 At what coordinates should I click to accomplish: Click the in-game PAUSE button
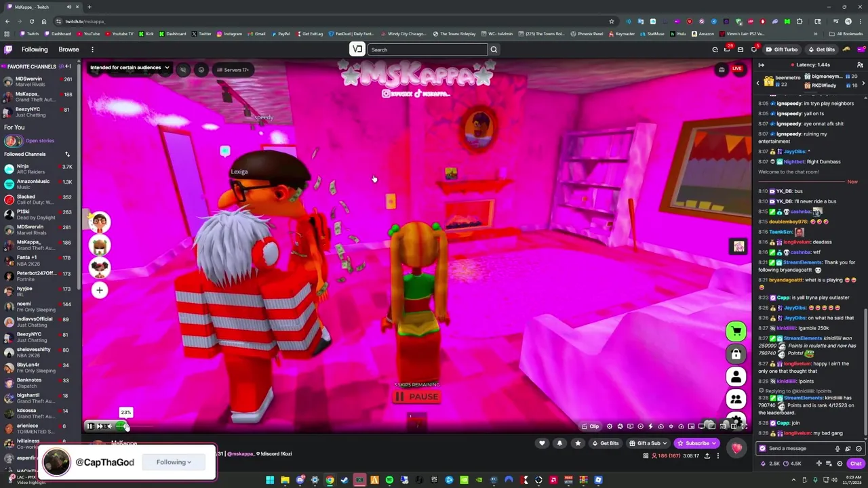417,396
